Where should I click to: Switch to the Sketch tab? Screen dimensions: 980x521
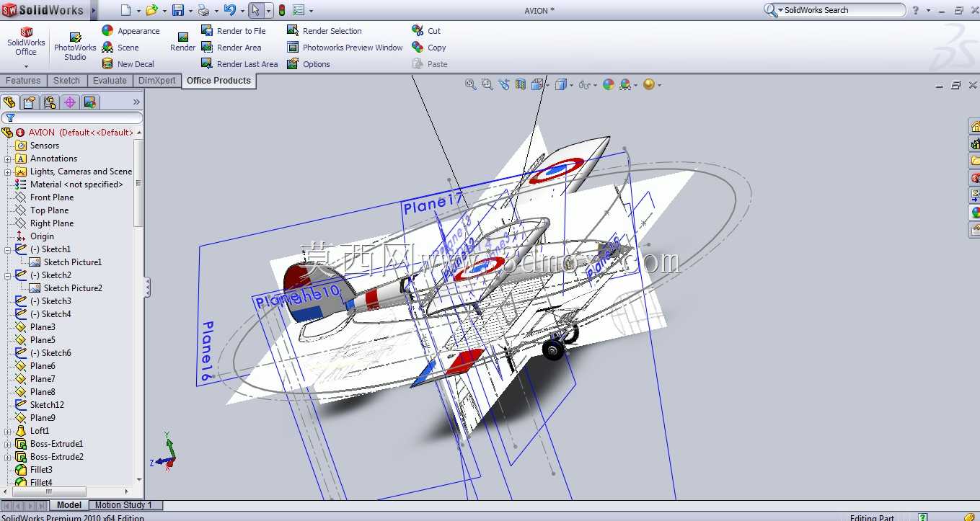(66, 81)
